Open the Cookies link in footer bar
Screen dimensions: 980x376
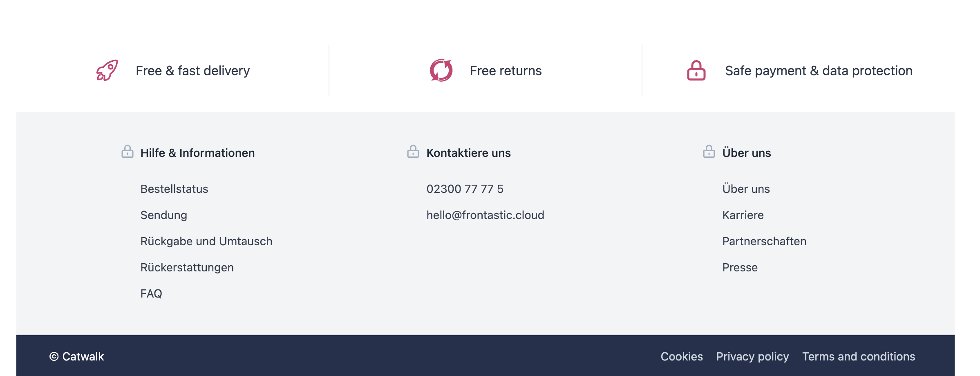(x=682, y=356)
